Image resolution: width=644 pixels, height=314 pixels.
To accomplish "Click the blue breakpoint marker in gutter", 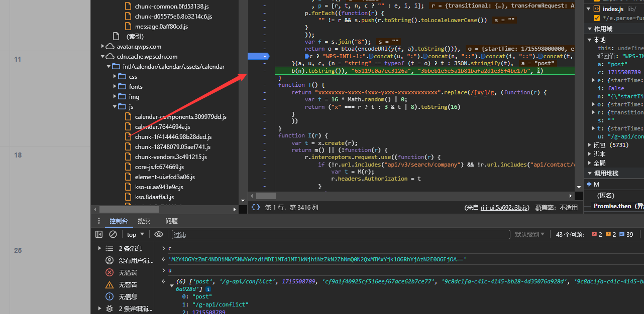I will [x=259, y=56].
